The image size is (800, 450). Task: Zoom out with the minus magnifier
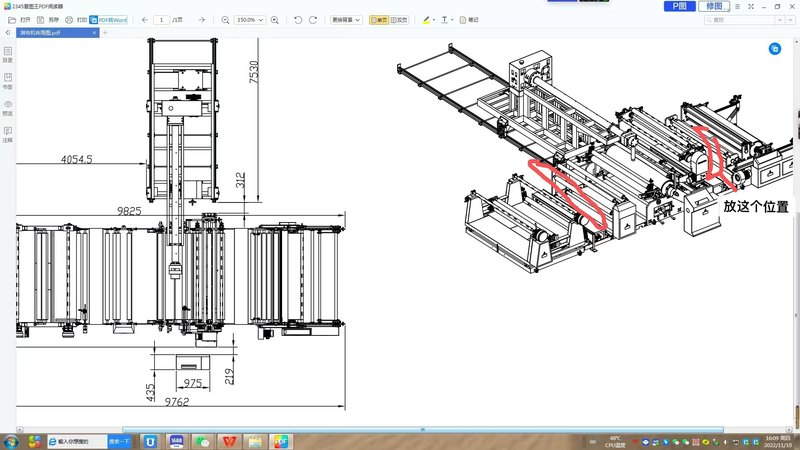(x=225, y=20)
